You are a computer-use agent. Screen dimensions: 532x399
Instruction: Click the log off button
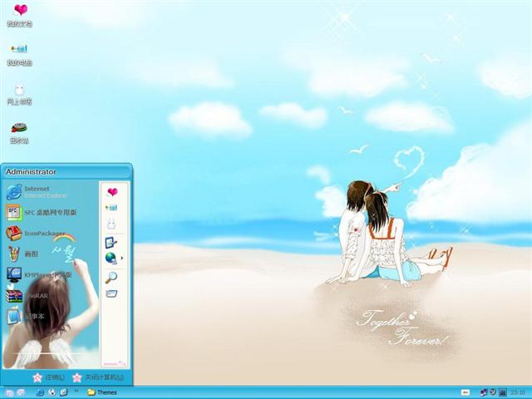tap(48, 377)
